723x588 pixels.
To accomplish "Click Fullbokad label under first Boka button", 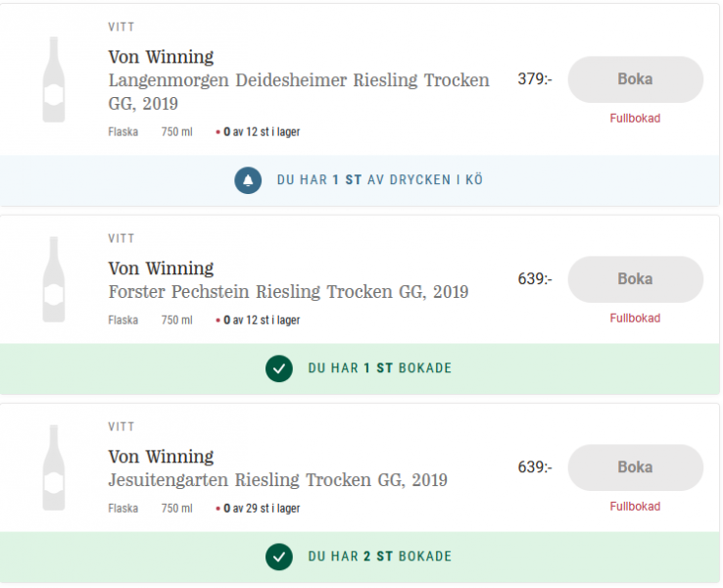I will 635,119.
